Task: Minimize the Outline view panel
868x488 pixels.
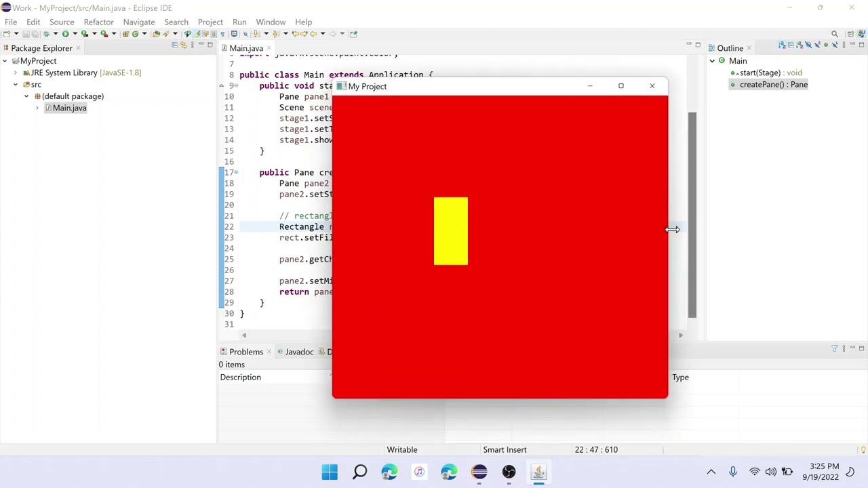Action: [852, 45]
